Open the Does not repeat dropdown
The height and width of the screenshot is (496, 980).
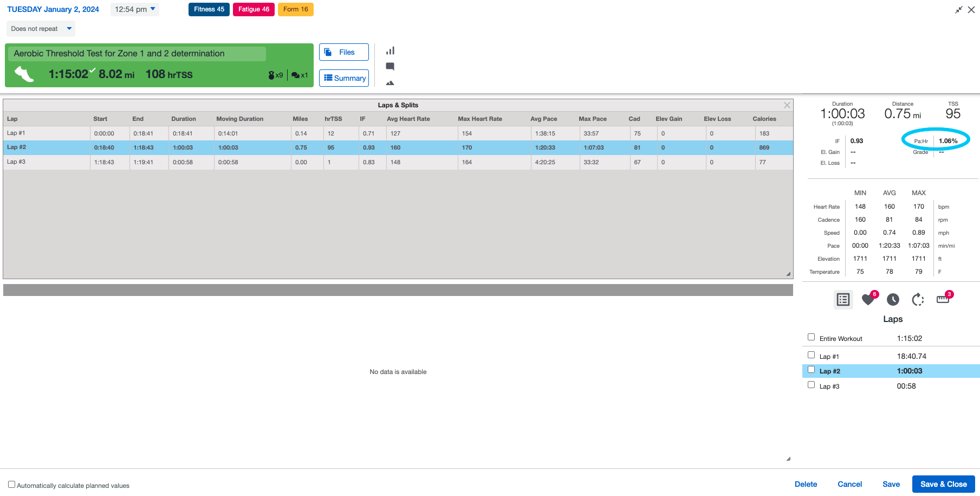click(41, 29)
